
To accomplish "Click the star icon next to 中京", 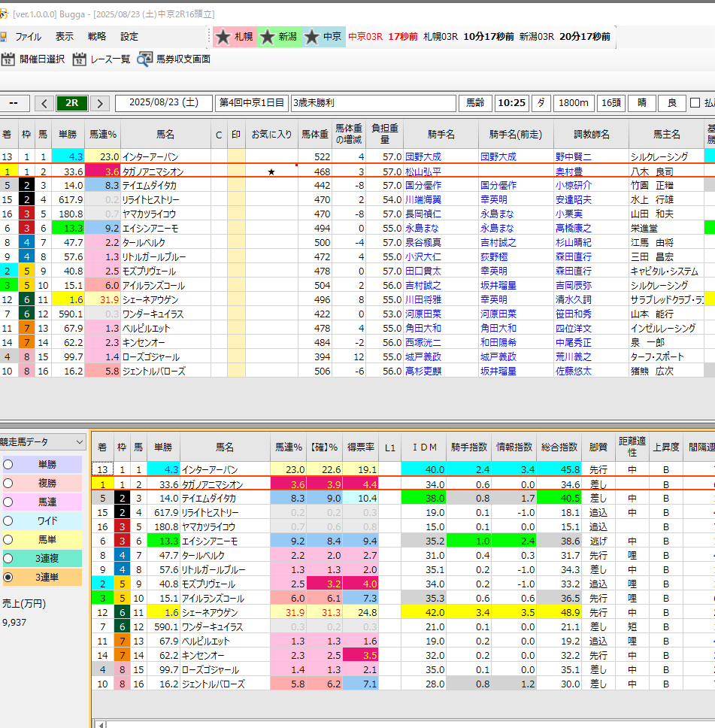I will tap(312, 37).
